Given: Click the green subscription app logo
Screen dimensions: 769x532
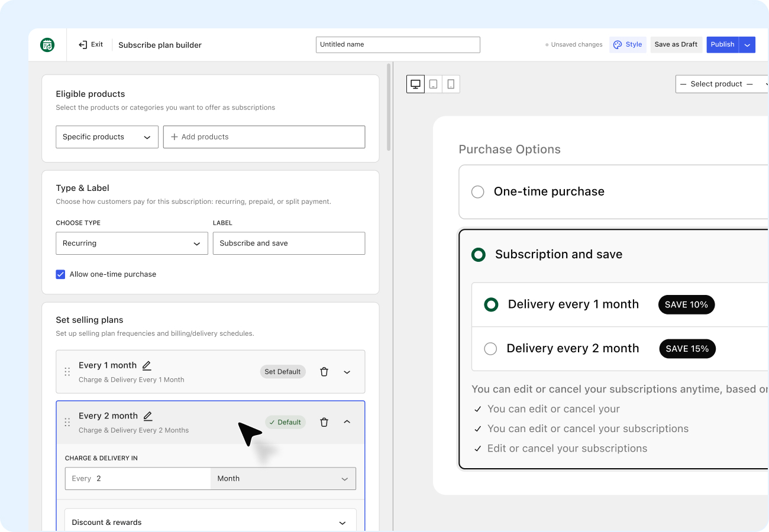Looking at the screenshot, I should pyautogui.click(x=47, y=45).
